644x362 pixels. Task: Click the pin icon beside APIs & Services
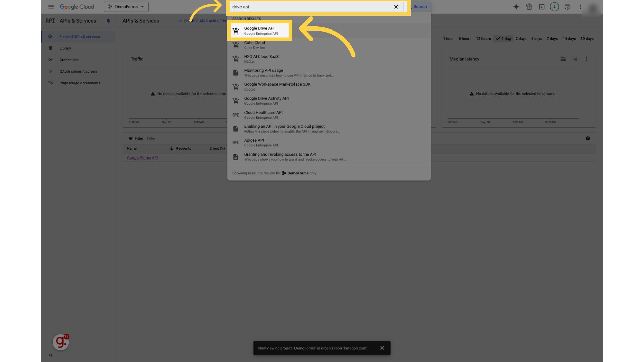[x=108, y=21]
